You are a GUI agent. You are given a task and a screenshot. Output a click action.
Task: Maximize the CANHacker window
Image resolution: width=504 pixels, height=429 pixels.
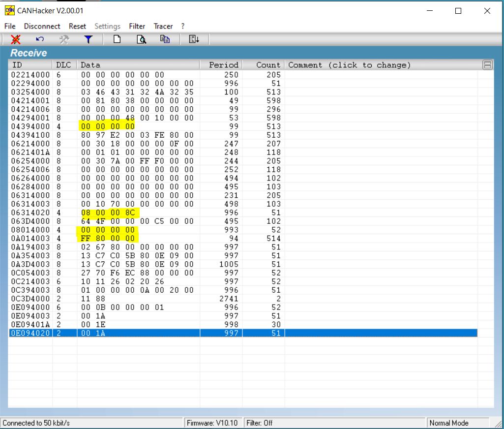click(x=458, y=11)
